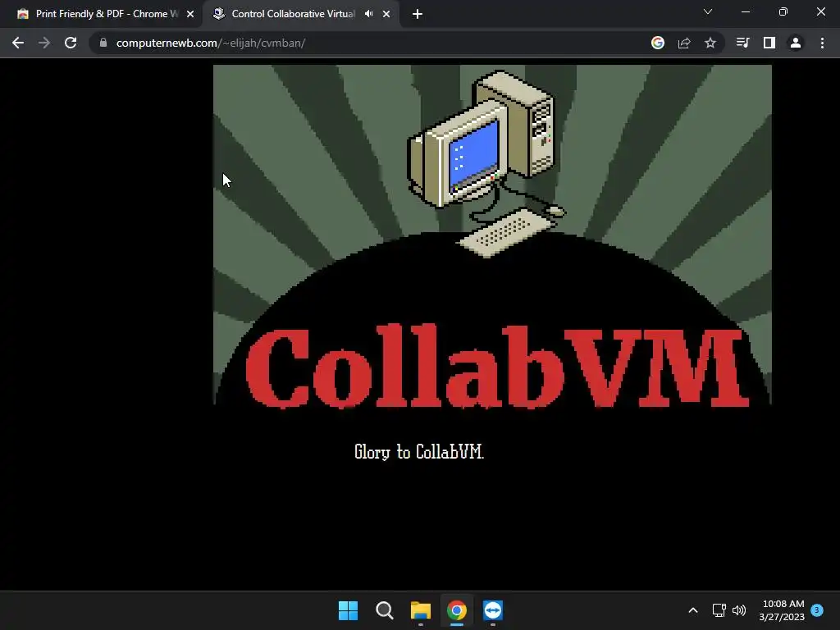
Task: Bookmark this tab with the star icon
Action: point(710,43)
